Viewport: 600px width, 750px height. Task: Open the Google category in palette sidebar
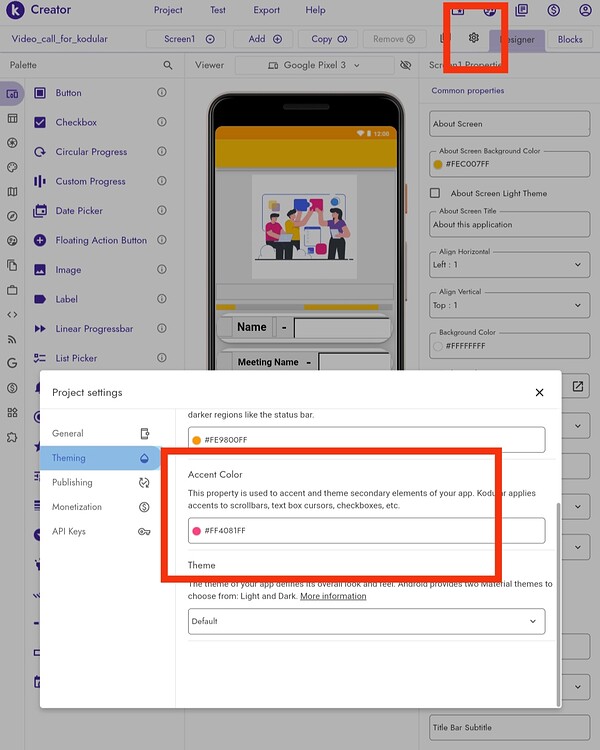(12, 363)
